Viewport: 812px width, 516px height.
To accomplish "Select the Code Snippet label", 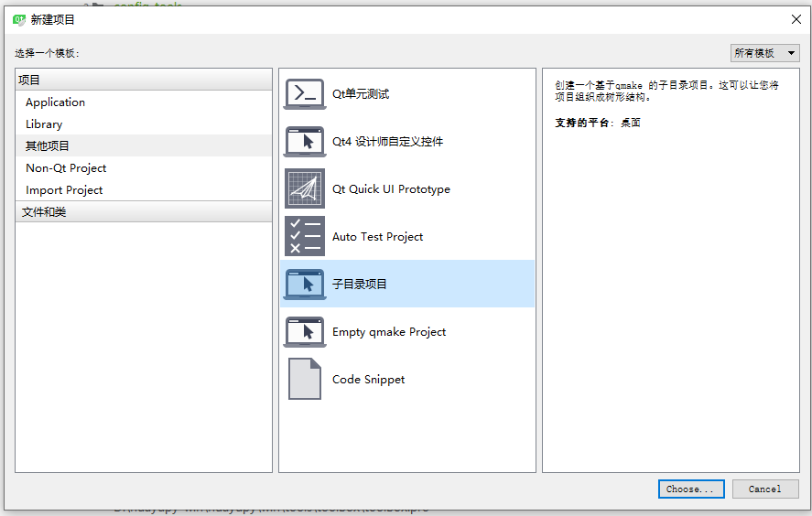I will 368,380.
